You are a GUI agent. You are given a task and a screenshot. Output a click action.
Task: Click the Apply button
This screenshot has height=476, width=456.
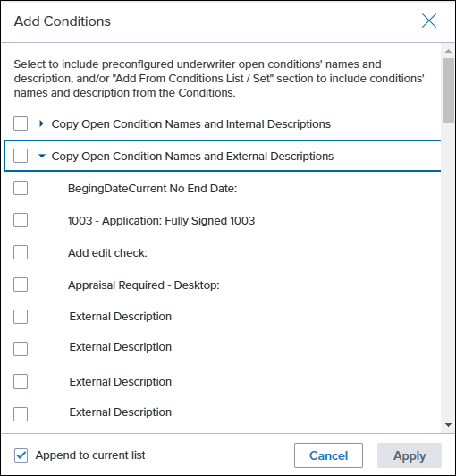(x=410, y=455)
